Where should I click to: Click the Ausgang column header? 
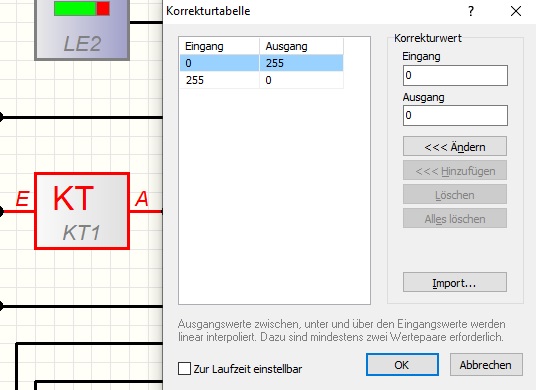pos(301,46)
